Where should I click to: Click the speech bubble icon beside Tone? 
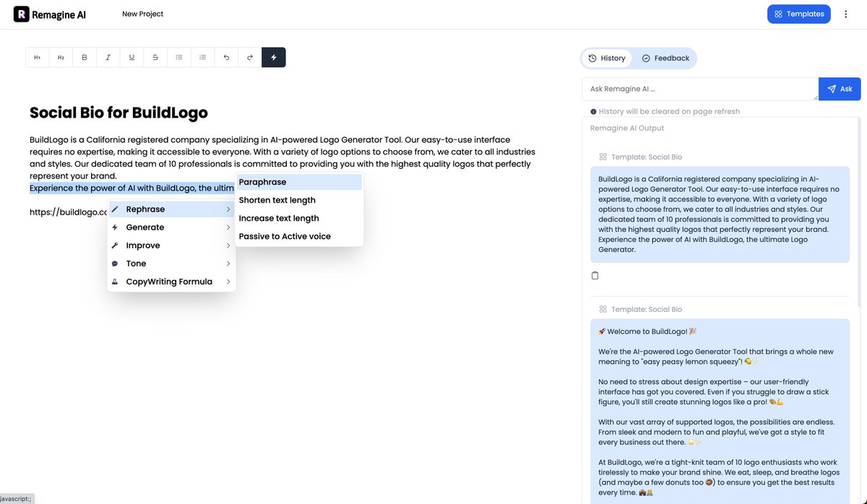click(115, 264)
